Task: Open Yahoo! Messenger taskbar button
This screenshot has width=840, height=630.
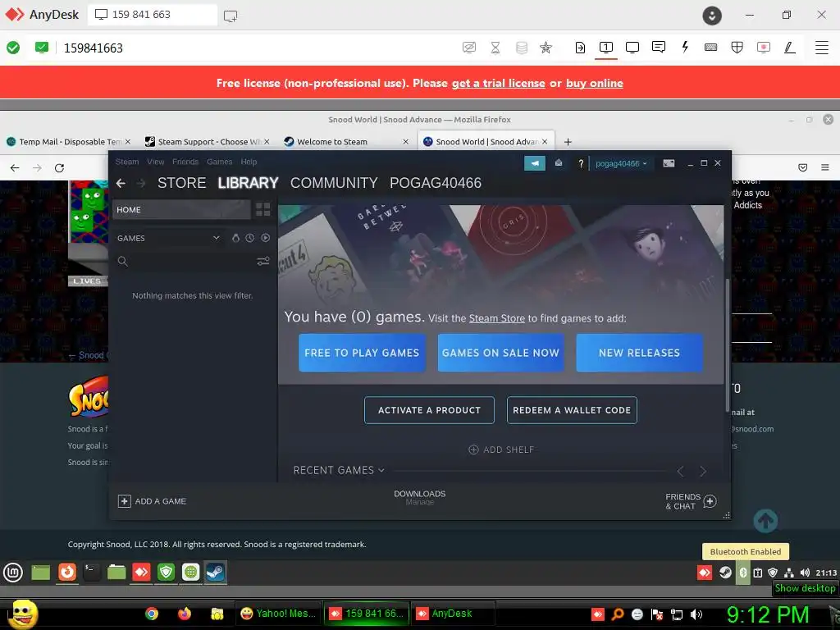Action: tap(278, 614)
